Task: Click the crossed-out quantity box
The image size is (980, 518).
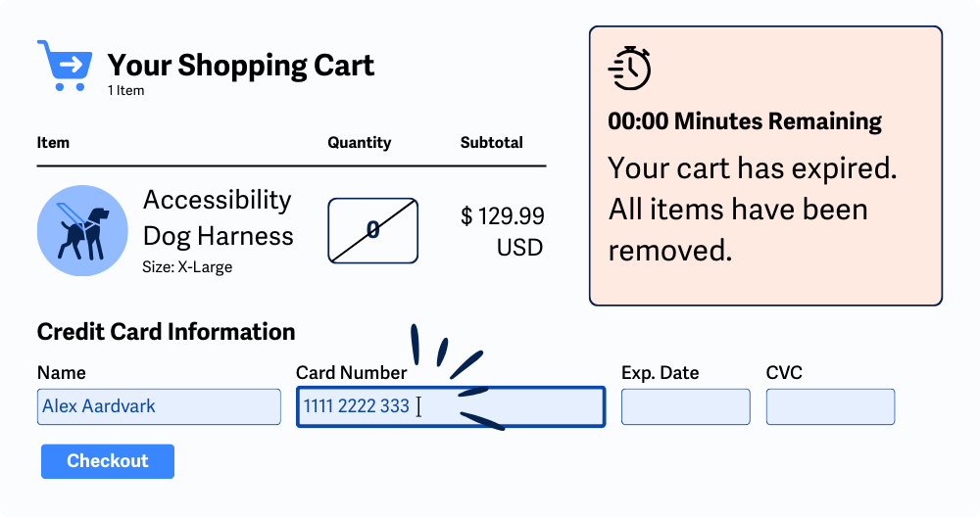Action: tap(372, 230)
